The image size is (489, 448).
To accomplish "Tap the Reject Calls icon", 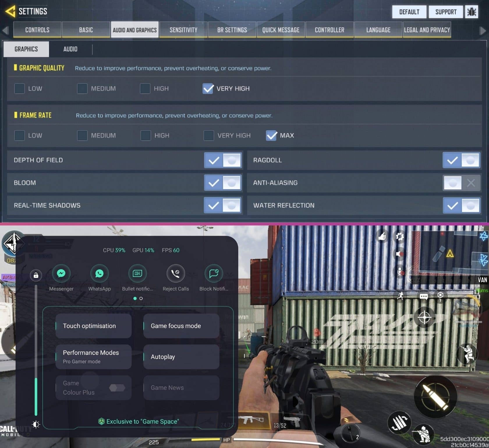I will (x=176, y=273).
